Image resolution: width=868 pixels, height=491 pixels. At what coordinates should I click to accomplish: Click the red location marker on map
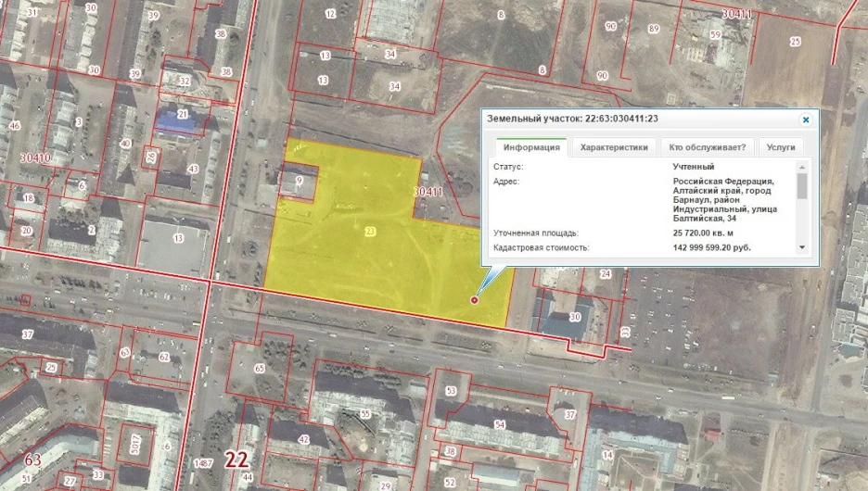point(476,300)
